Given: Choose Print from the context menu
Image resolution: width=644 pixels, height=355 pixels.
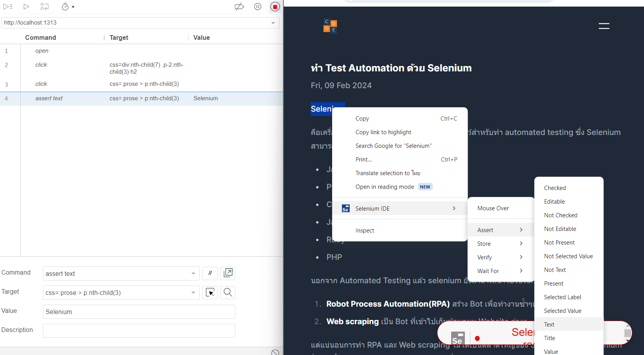Looking at the screenshot, I should pyautogui.click(x=400, y=160).
